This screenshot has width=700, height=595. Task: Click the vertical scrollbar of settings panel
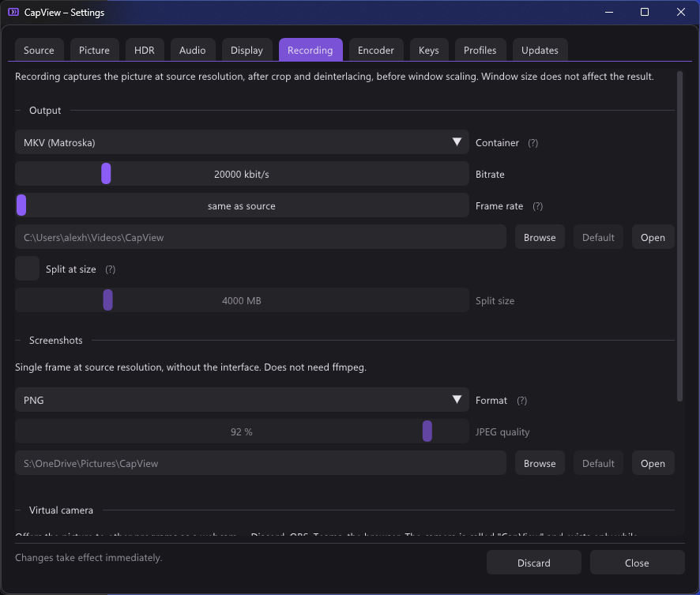pos(679,236)
